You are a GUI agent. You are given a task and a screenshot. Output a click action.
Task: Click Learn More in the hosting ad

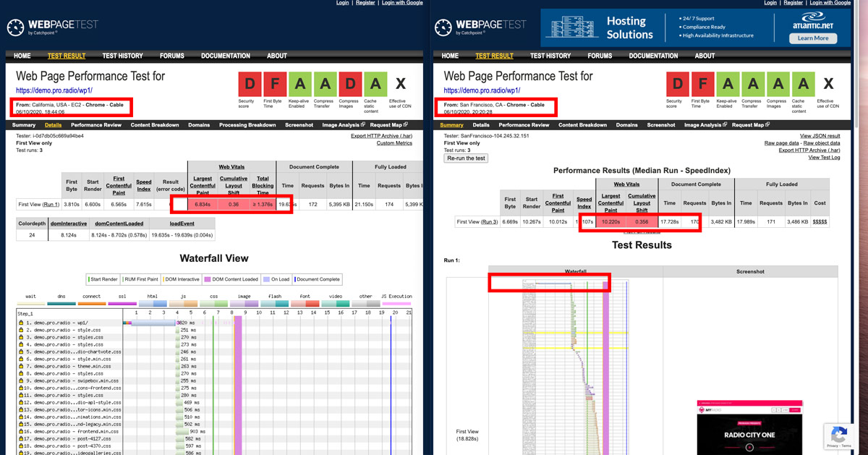(812, 38)
